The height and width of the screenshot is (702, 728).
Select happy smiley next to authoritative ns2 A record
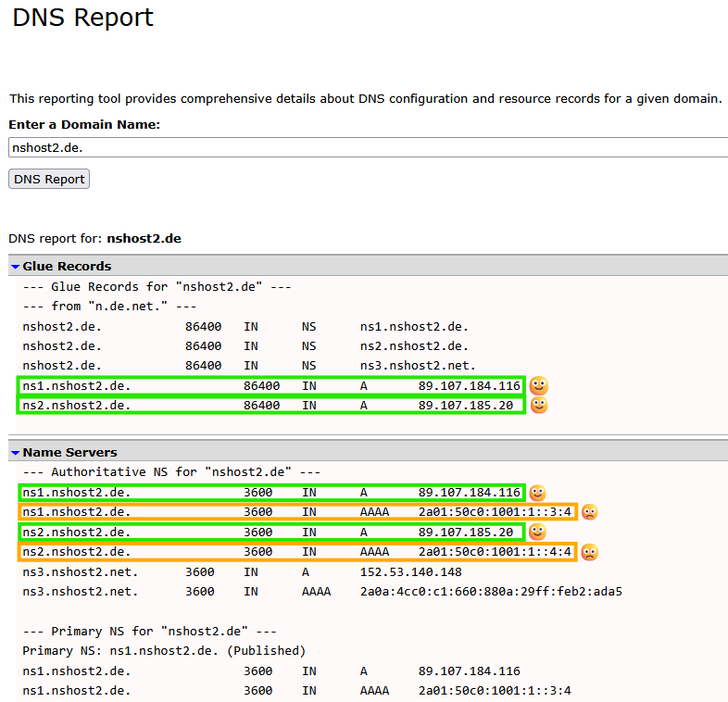click(537, 533)
